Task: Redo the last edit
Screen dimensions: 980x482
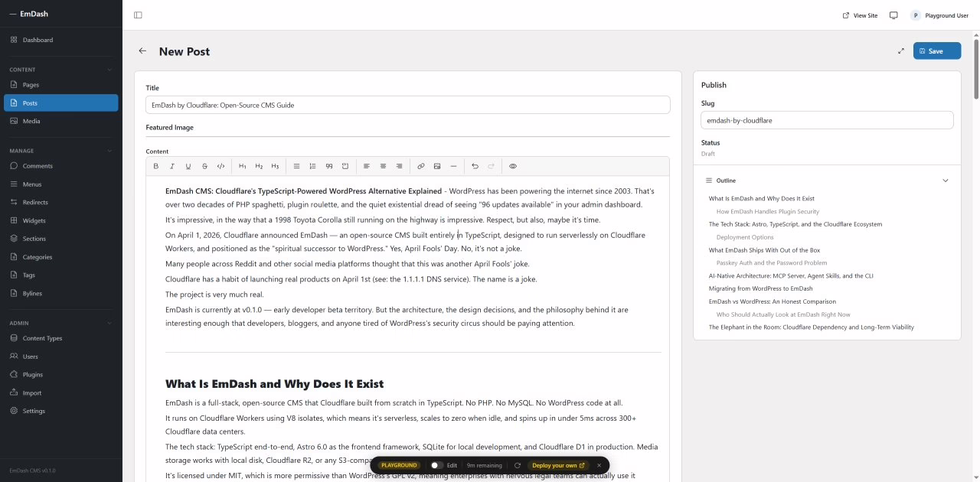Action: point(491,166)
